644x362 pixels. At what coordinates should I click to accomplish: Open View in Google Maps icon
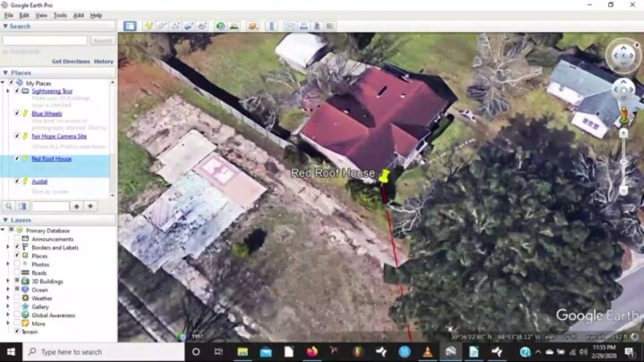pos(330,26)
